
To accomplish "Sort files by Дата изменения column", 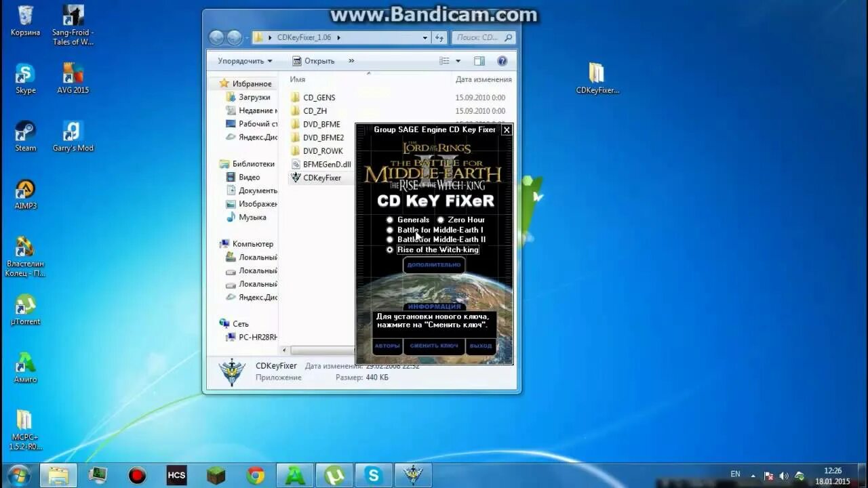I will click(484, 79).
